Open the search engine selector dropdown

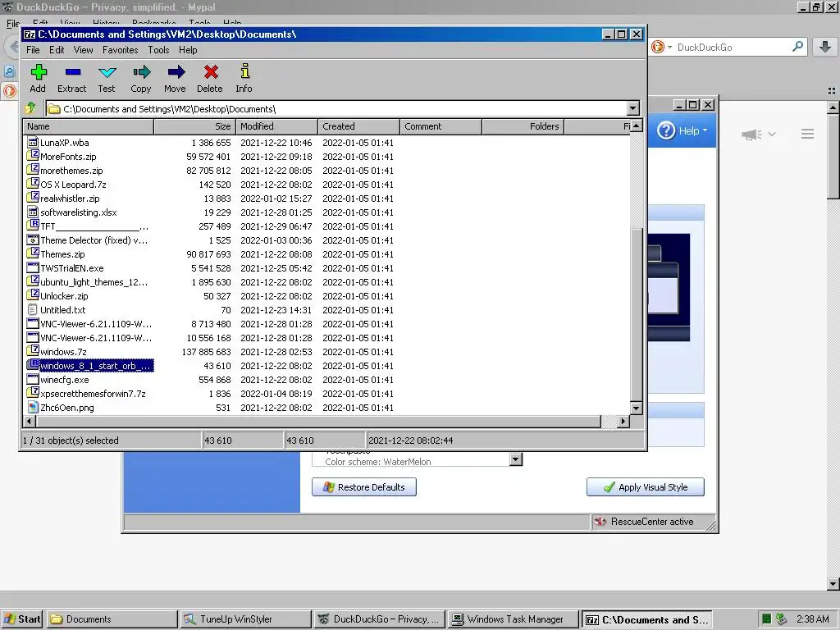(669, 47)
